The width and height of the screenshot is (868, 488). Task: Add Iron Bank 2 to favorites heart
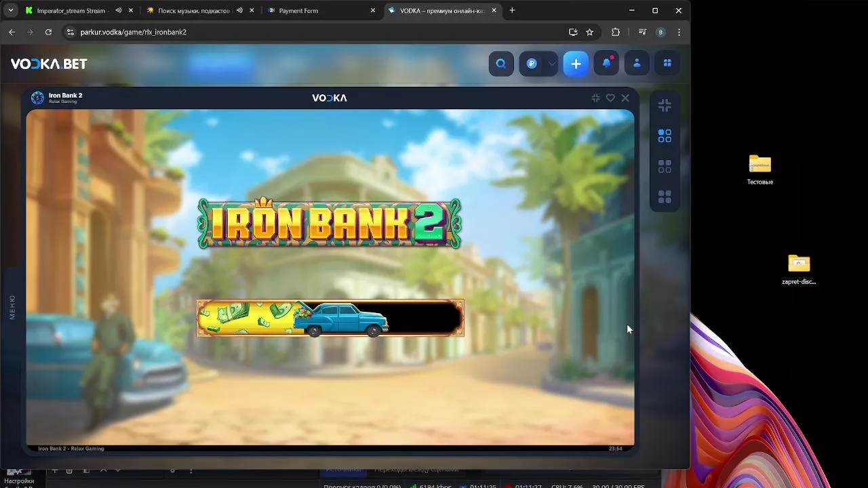coord(610,98)
